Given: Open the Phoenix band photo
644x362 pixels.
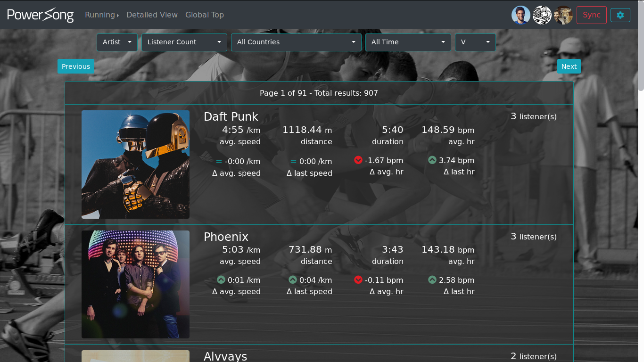Looking at the screenshot, I should [x=135, y=284].
